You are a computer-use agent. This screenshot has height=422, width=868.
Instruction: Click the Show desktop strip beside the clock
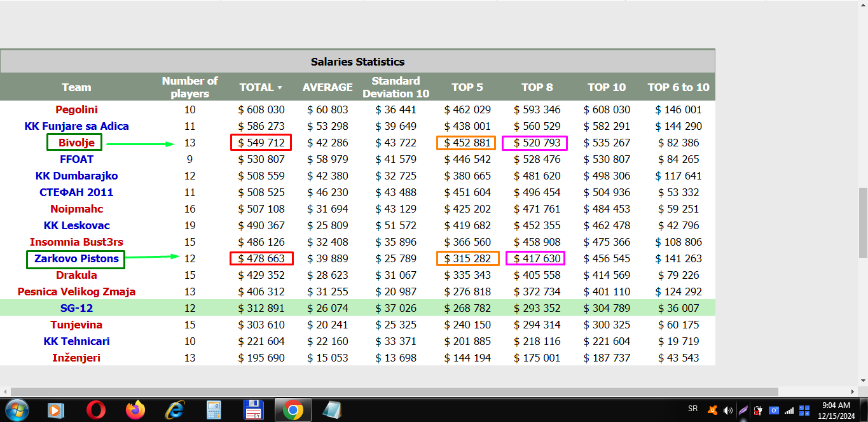click(864, 410)
